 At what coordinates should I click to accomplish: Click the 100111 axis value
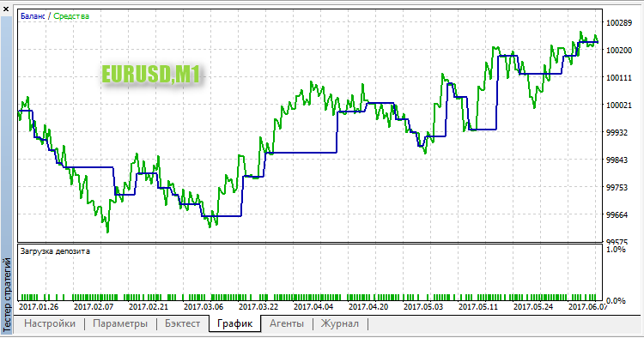pyautogui.click(x=619, y=78)
